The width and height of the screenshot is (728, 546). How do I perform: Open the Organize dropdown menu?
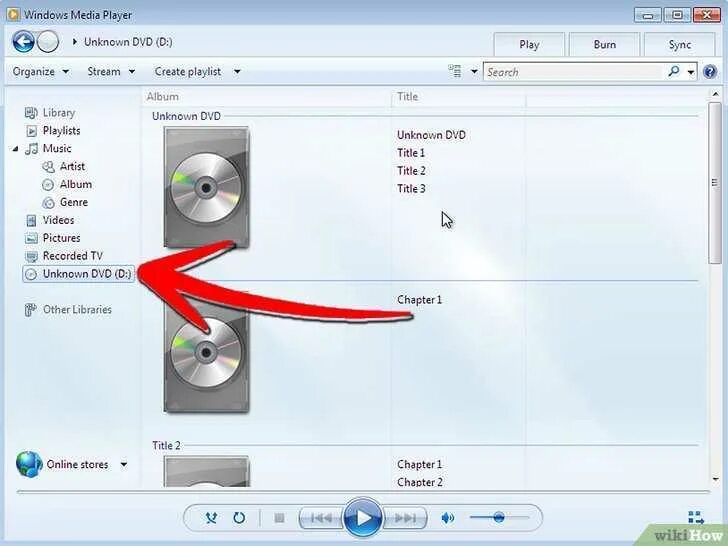coord(41,72)
